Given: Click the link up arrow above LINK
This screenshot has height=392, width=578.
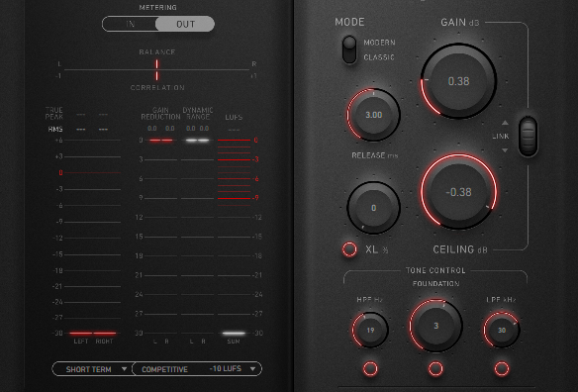Looking at the screenshot, I should click(505, 123).
